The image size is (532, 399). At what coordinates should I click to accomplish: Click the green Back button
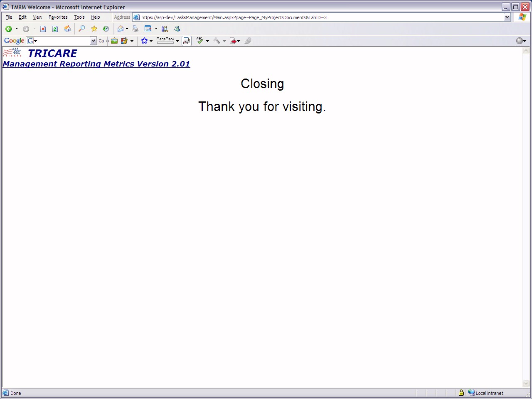[x=8, y=29]
